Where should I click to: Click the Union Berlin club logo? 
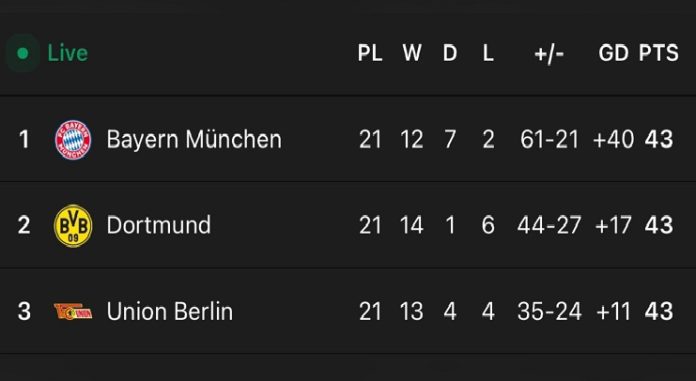click(73, 312)
